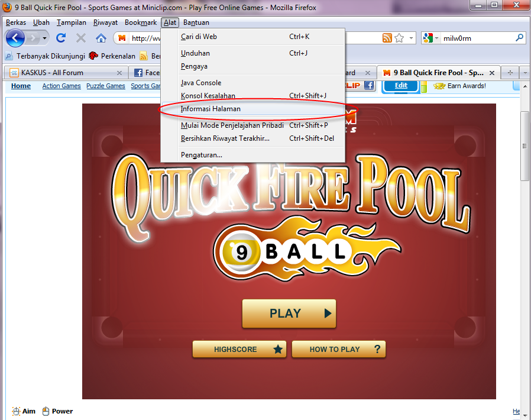Click the vertical scrollbar thumb

(x=524, y=146)
